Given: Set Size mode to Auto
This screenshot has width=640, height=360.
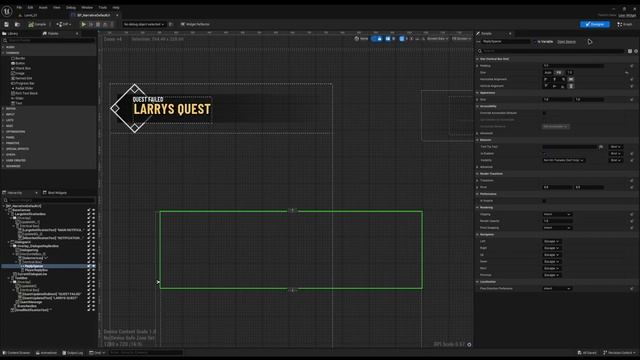Looking at the screenshot, I should pos(548,72).
